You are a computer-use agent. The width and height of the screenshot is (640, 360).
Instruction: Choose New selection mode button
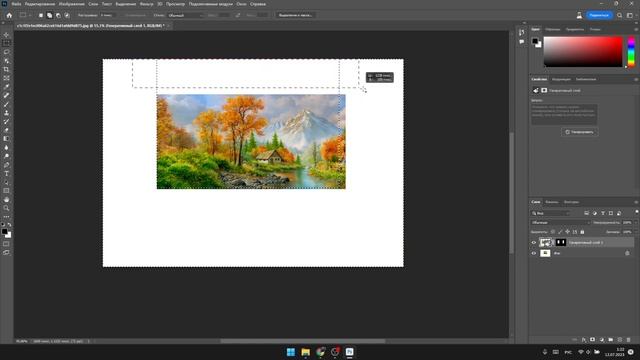(41, 15)
